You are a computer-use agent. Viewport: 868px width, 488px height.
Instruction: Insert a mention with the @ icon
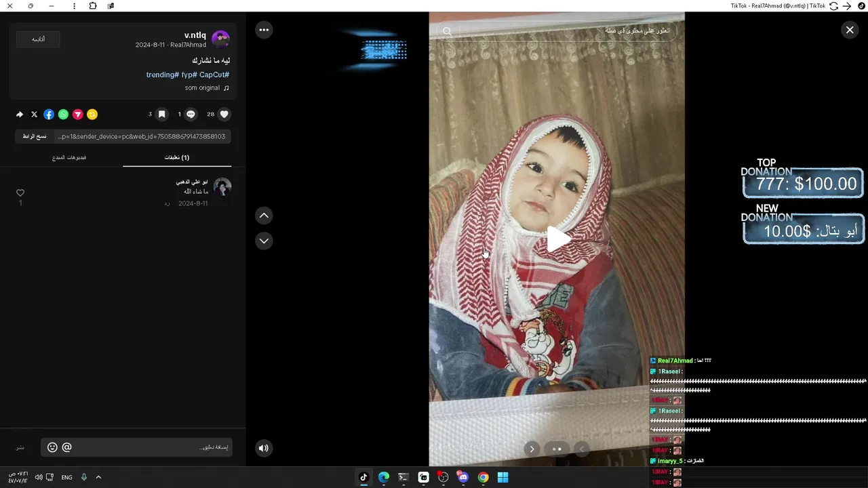[x=66, y=447]
